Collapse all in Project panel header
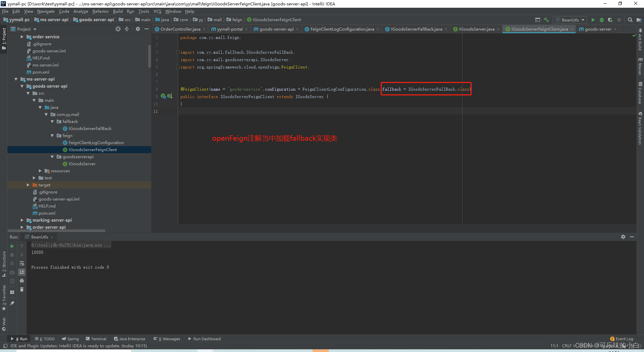Viewport: 644px width, 352px height. 127,29
